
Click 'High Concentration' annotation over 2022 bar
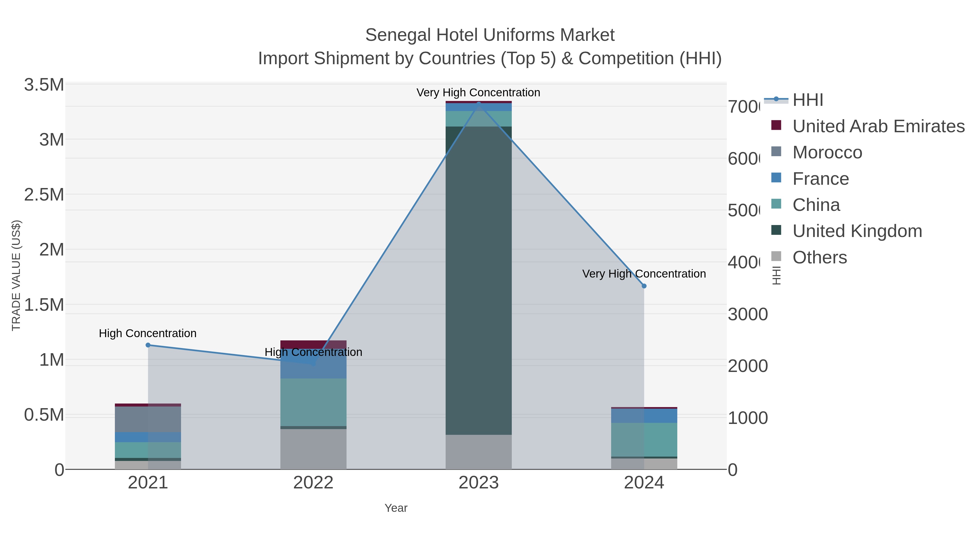(313, 352)
